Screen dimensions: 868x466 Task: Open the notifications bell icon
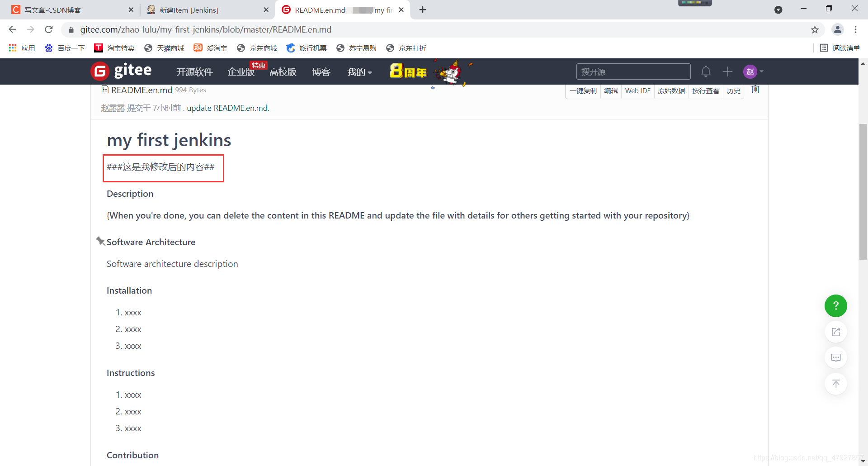pos(706,71)
